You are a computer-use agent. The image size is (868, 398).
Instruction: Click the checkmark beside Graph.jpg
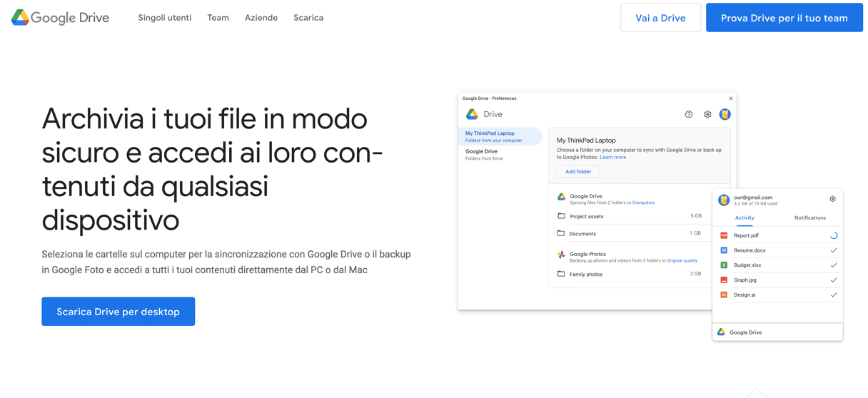point(834,280)
